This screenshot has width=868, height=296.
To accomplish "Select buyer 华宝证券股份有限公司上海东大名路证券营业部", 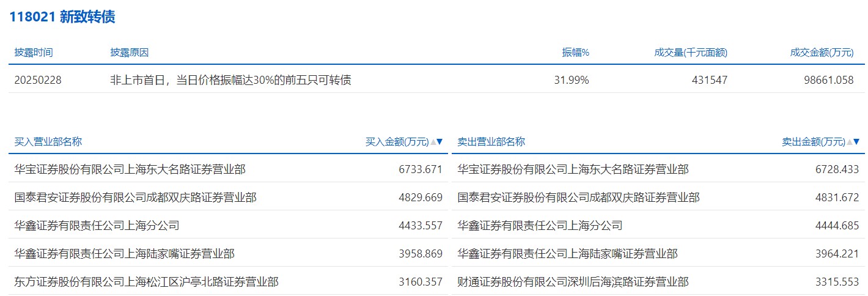I will 130,169.
